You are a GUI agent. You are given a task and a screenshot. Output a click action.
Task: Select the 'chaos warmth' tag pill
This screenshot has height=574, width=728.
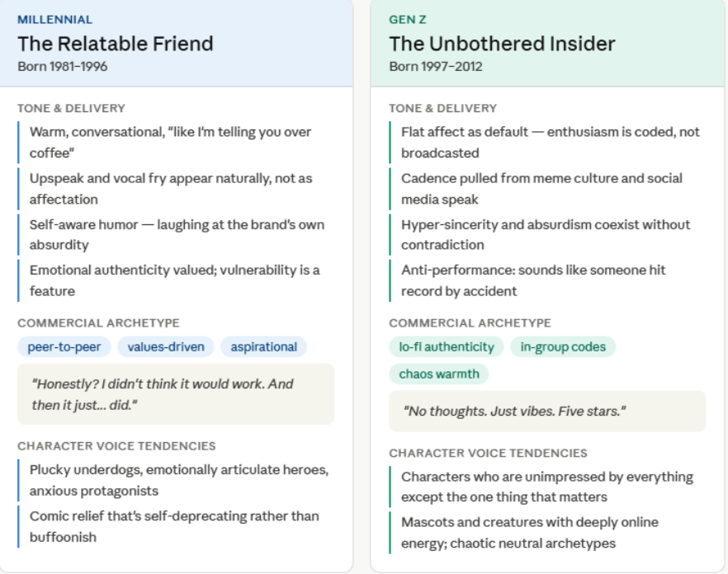coord(439,374)
